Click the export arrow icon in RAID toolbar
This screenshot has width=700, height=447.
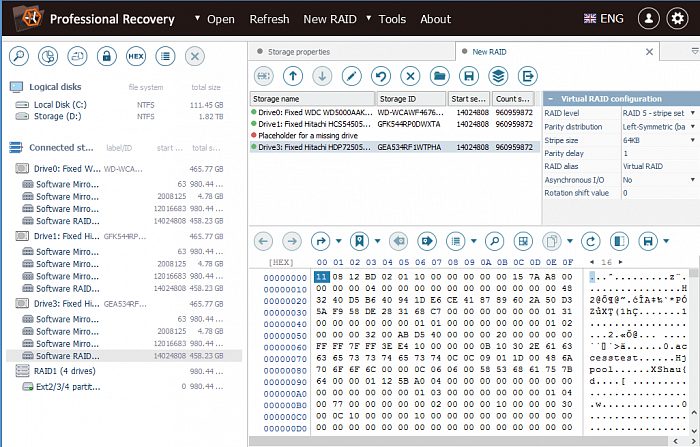click(x=528, y=76)
